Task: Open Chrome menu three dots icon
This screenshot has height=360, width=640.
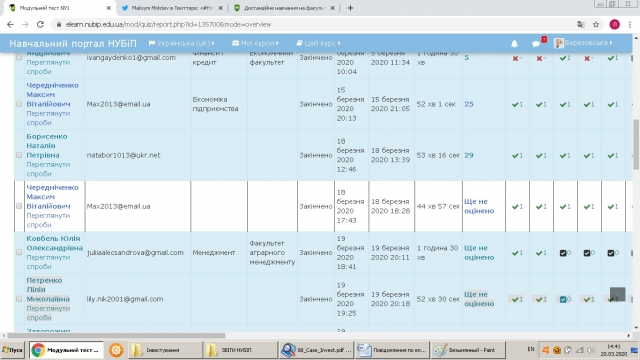Action: click(630, 24)
